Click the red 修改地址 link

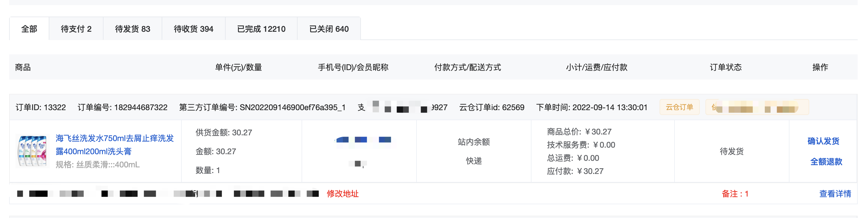342,194
